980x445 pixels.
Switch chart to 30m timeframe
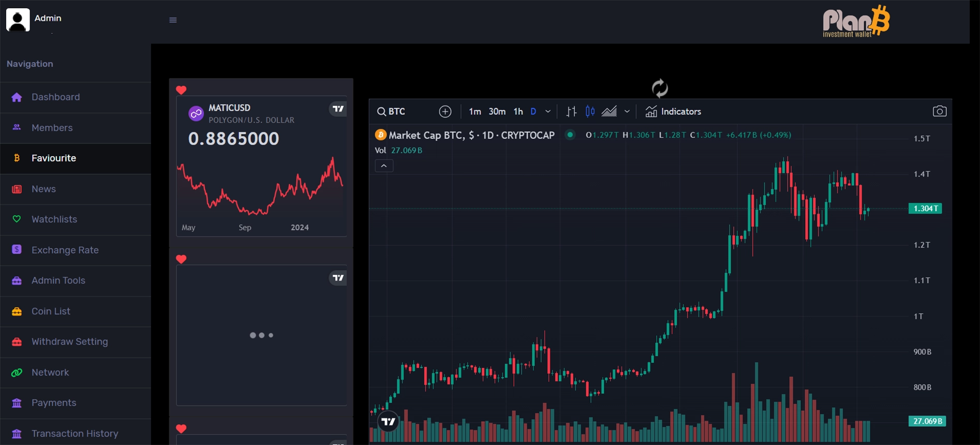tap(497, 111)
